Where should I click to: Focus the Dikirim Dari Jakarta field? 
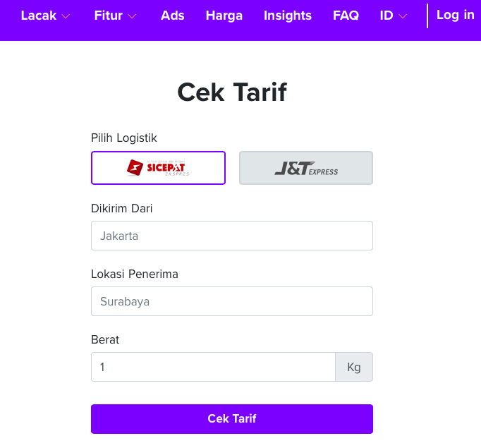(232, 236)
